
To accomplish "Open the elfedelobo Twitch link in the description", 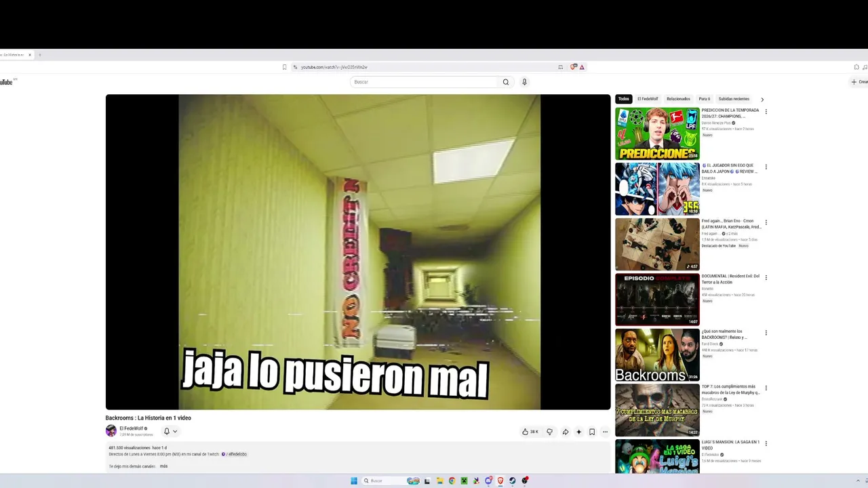I will (x=235, y=454).
